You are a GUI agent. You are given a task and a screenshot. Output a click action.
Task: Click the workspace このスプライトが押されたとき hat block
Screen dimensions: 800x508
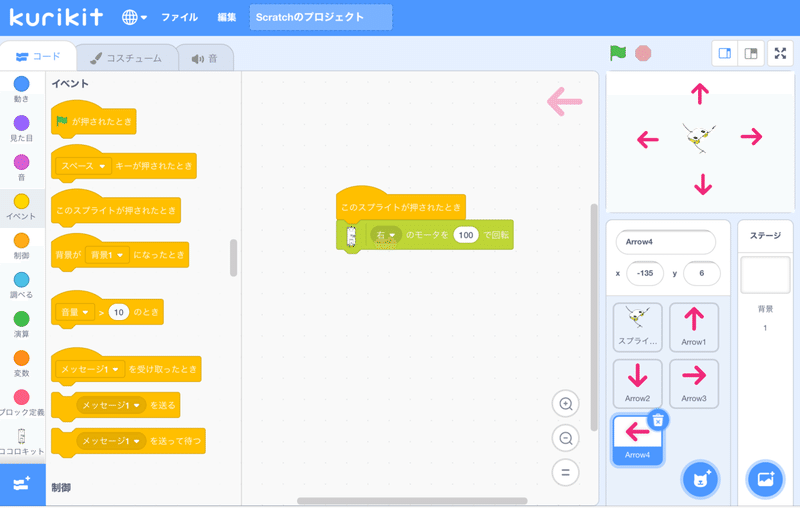[401, 206]
